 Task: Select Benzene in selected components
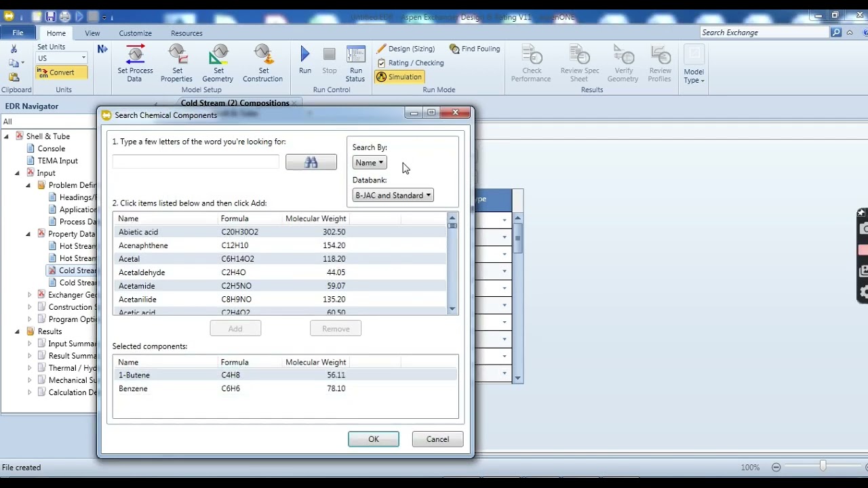click(x=285, y=388)
